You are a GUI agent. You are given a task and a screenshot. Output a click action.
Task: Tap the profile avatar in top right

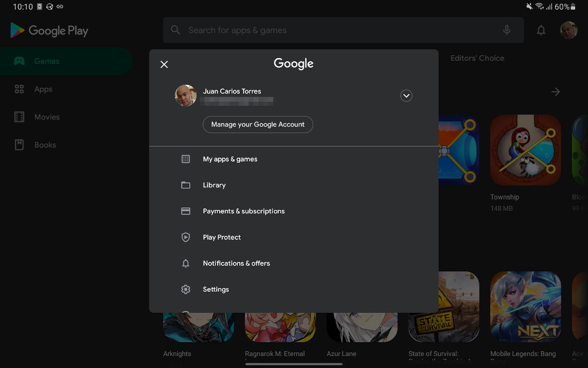pos(569,30)
